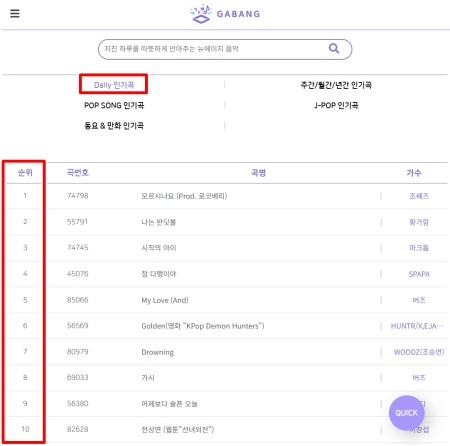450x446 pixels.
Task: Open artist link SPAPA
Action: (x=419, y=274)
